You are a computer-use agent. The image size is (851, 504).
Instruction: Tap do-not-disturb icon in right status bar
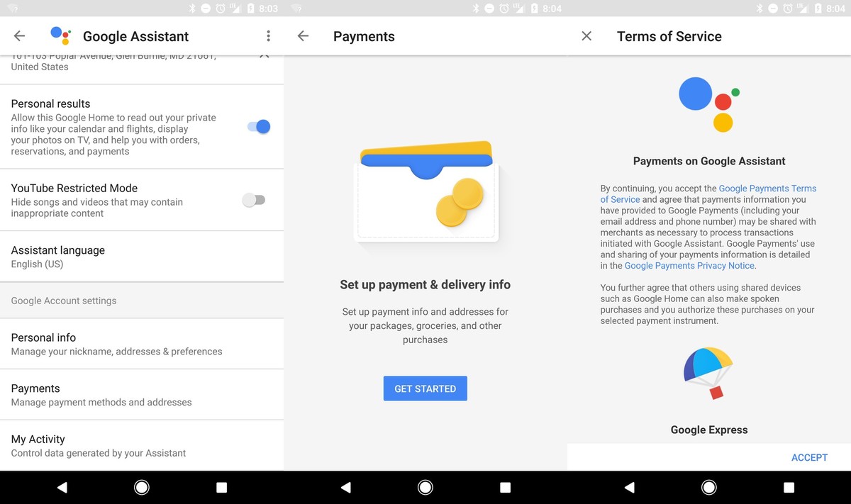tap(773, 9)
